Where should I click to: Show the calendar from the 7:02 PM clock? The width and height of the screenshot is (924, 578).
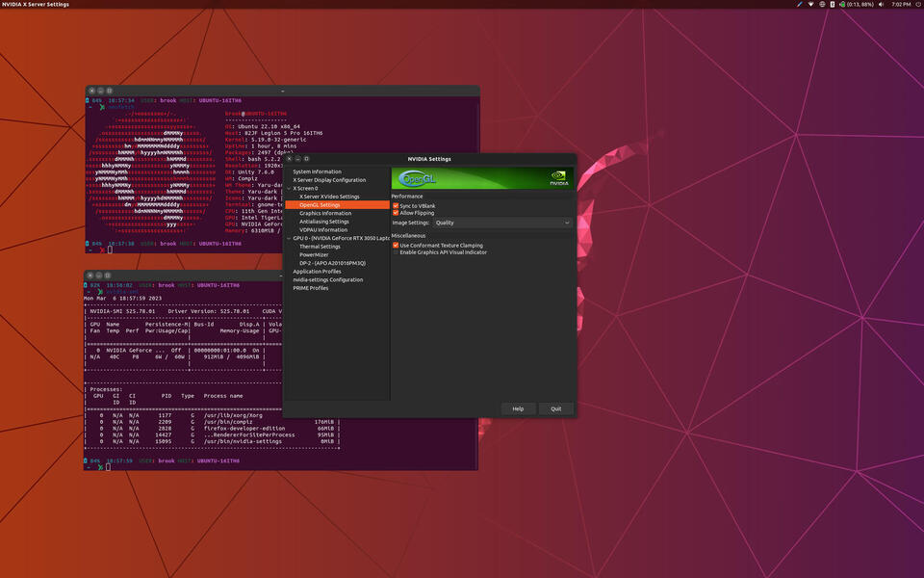(901, 4)
